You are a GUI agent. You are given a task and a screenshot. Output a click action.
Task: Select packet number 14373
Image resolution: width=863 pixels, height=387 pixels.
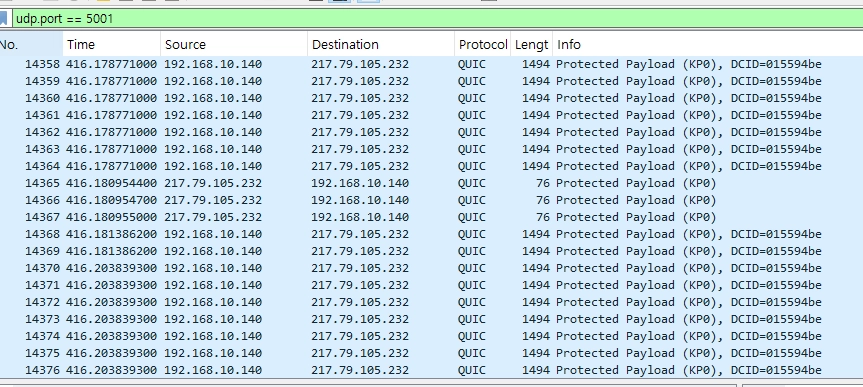point(432,319)
